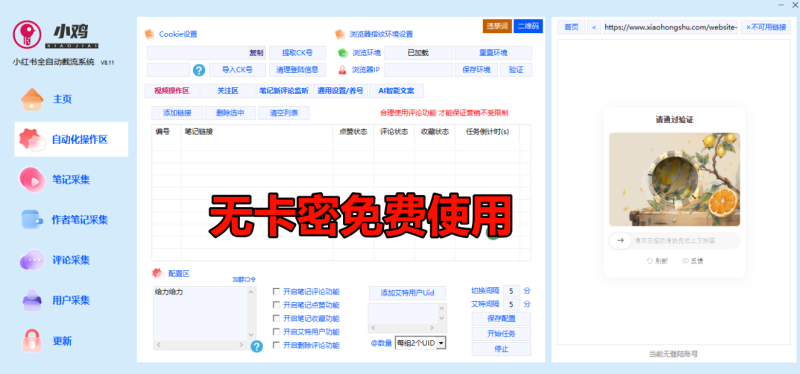Click the 反馈 feedback icon in captcha
Screen dimensions: 800x374
click(x=685, y=261)
